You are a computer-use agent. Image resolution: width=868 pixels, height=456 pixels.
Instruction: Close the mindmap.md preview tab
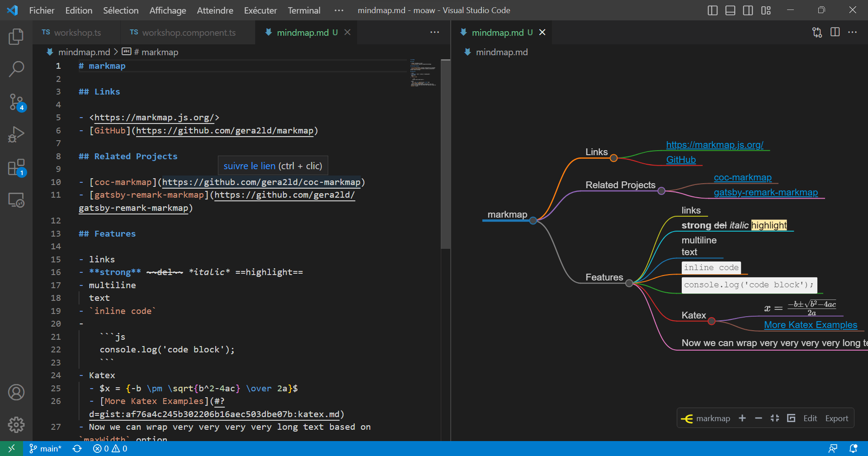[542, 32]
